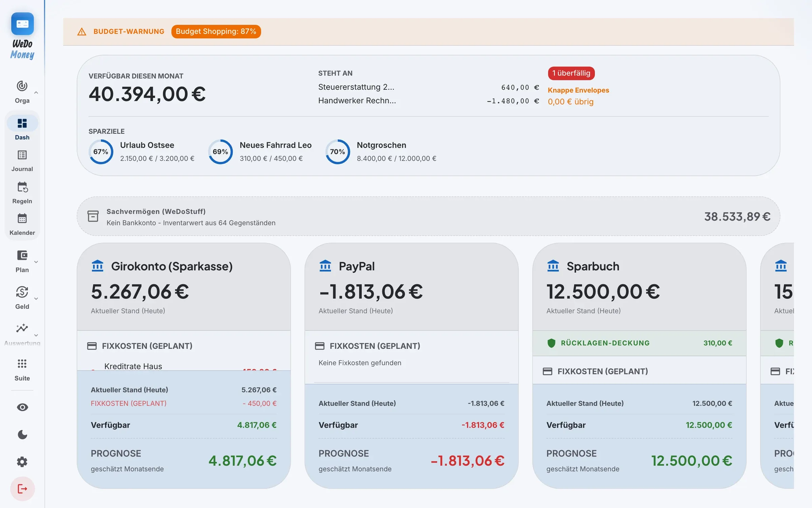The image size is (812, 508).
Task: Click the PayPal bank icon
Action: coord(325,266)
